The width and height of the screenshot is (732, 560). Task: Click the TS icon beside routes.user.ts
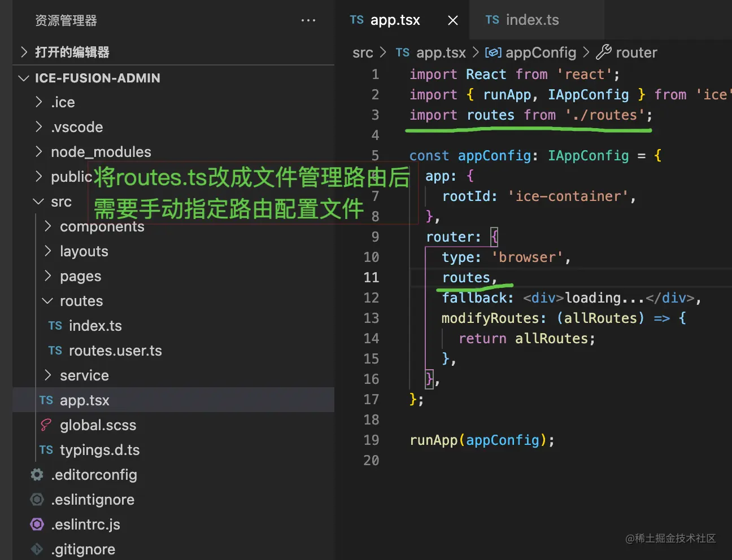[55, 351]
